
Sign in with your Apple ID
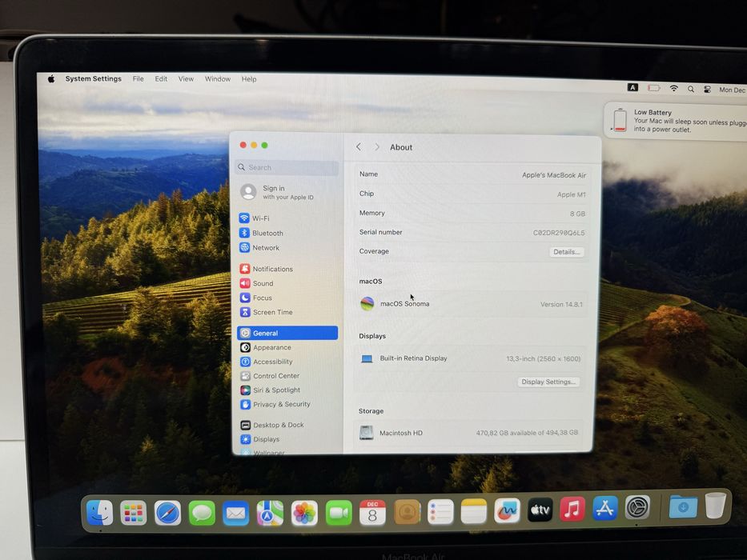coord(277,192)
